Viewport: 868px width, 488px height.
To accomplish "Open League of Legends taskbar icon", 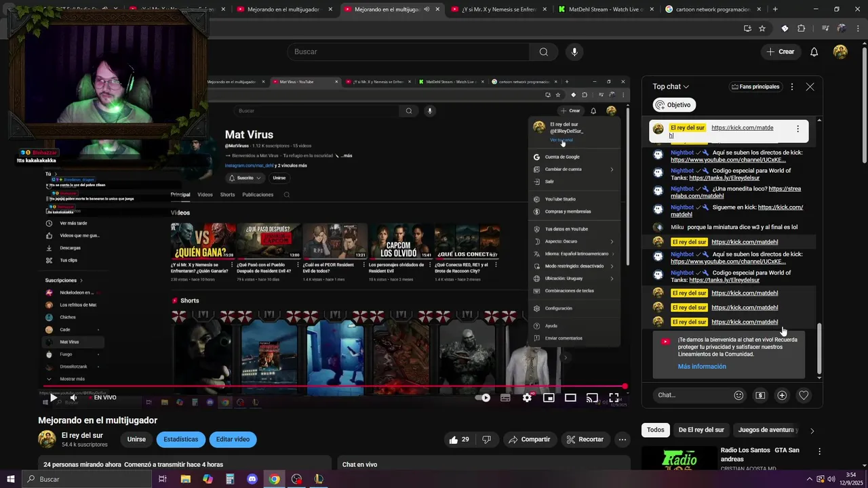I will 319,479.
